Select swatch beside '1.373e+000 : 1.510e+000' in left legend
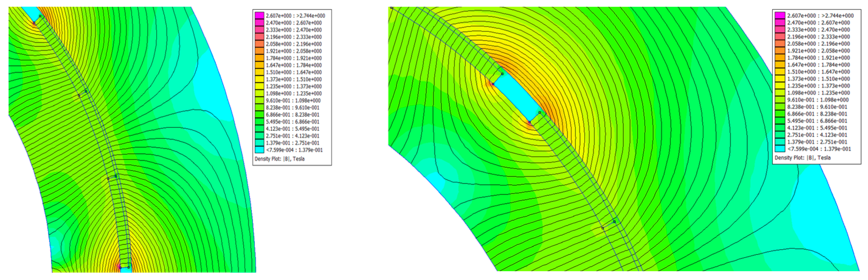This screenshot has height=280, width=868. (x=260, y=79)
